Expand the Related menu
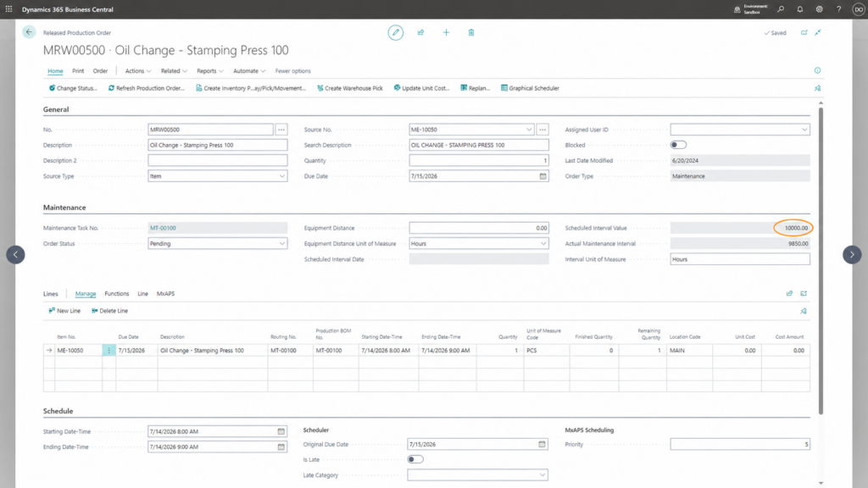The image size is (868, 488). 174,71
